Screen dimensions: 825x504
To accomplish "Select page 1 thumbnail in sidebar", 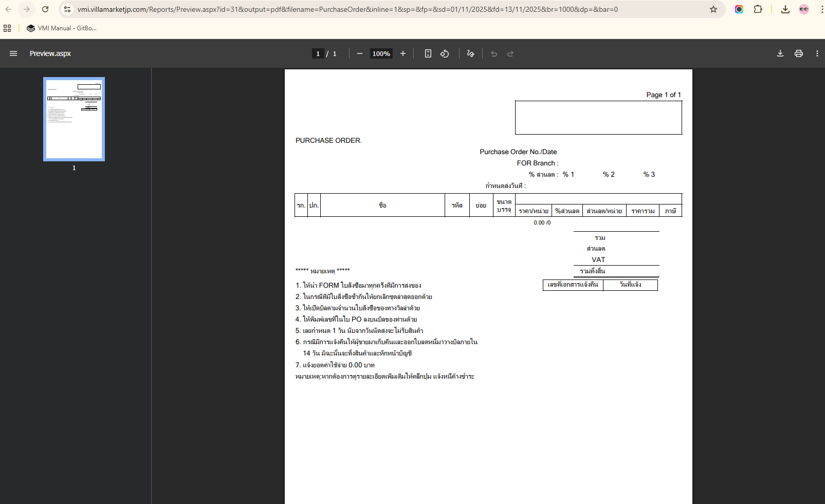I will click(74, 119).
